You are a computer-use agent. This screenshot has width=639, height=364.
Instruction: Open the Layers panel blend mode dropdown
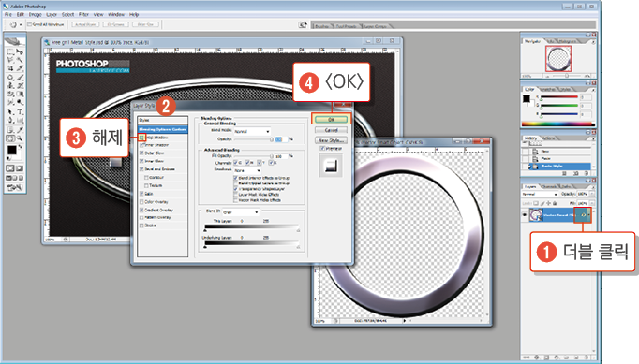click(540, 195)
